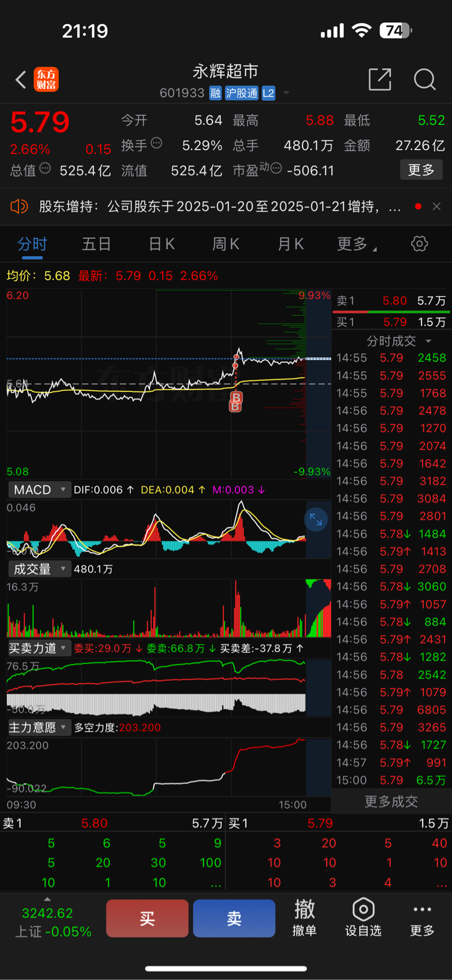Viewport: 452px width, 980px height.
Task: Tap the 设自选 watchlist icon
Action: (363, 917)
